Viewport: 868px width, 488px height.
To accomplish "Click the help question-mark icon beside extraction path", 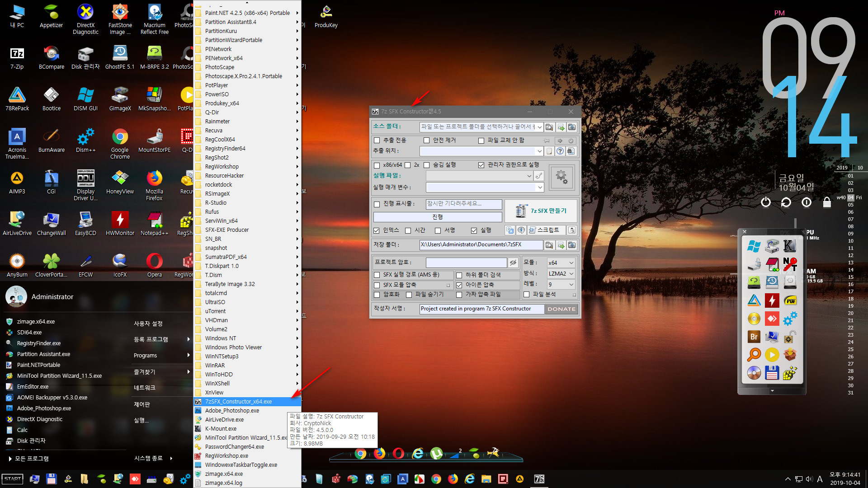I will [x=560, y=151].
